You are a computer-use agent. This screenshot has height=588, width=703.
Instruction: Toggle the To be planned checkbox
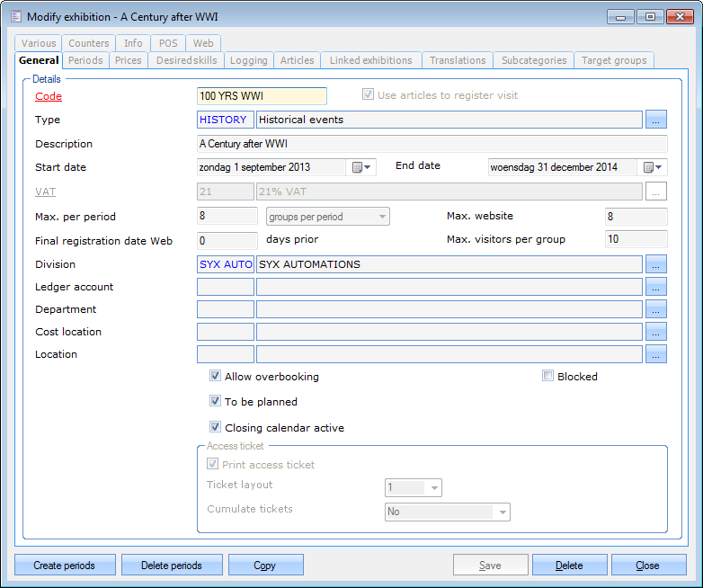(x=216, y=402)
